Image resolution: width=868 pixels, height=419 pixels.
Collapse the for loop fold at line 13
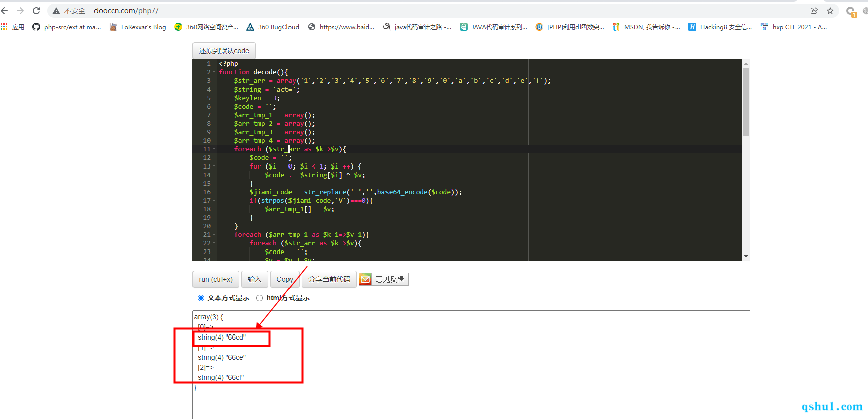pyautogui.click(x=214, y=166)
